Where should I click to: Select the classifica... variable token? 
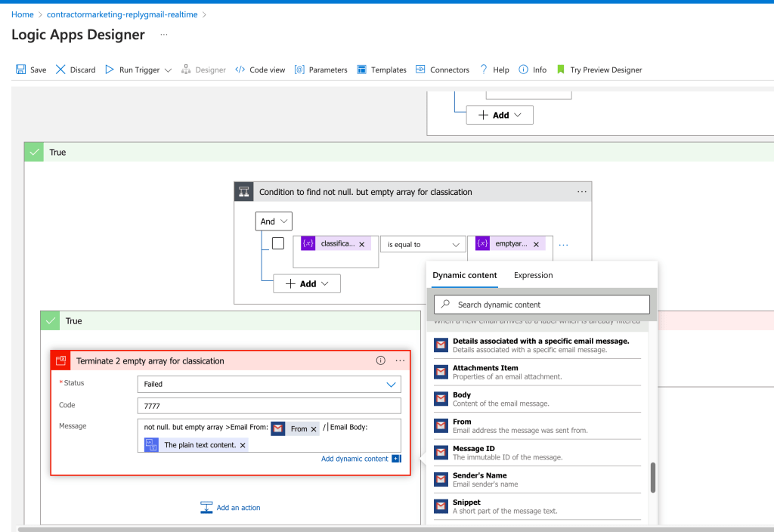pos(335,244)
